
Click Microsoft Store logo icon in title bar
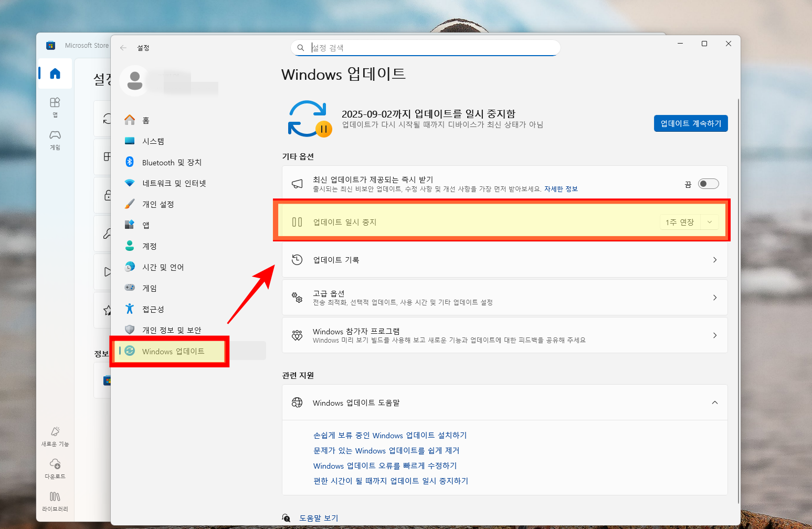50,46
